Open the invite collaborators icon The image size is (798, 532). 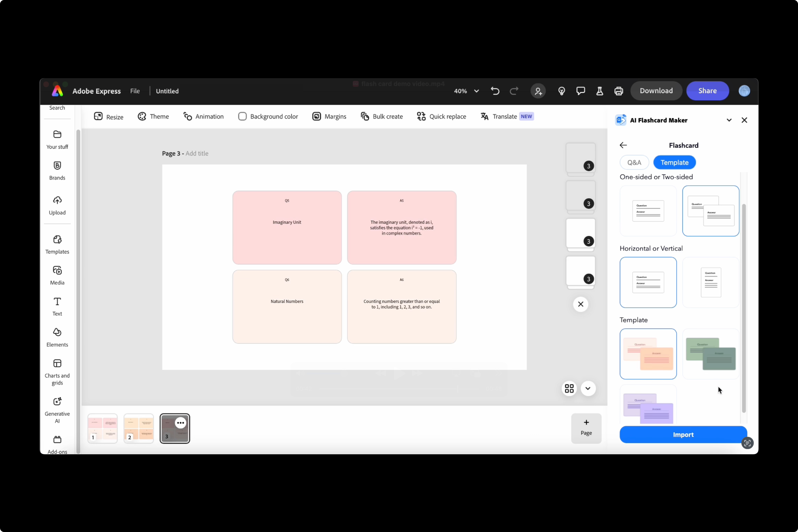(538, 91)
